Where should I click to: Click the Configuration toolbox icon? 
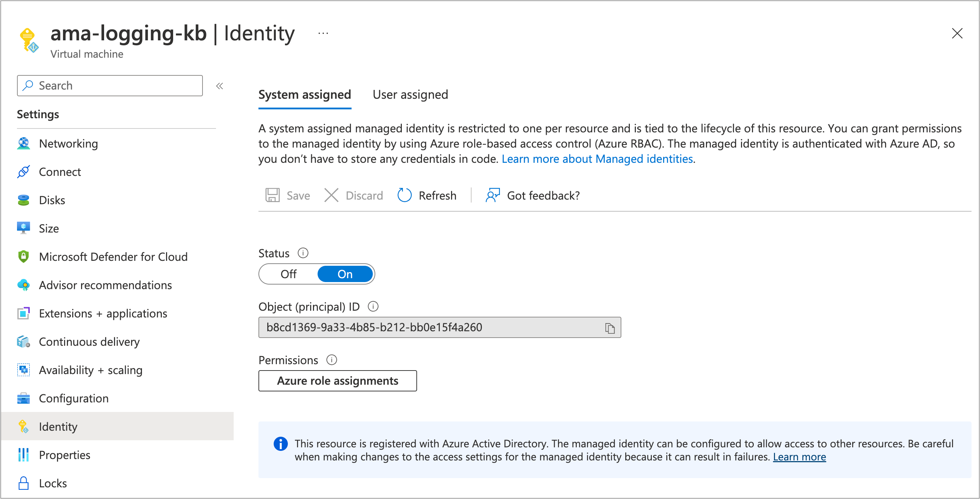(x=24, y=398)
